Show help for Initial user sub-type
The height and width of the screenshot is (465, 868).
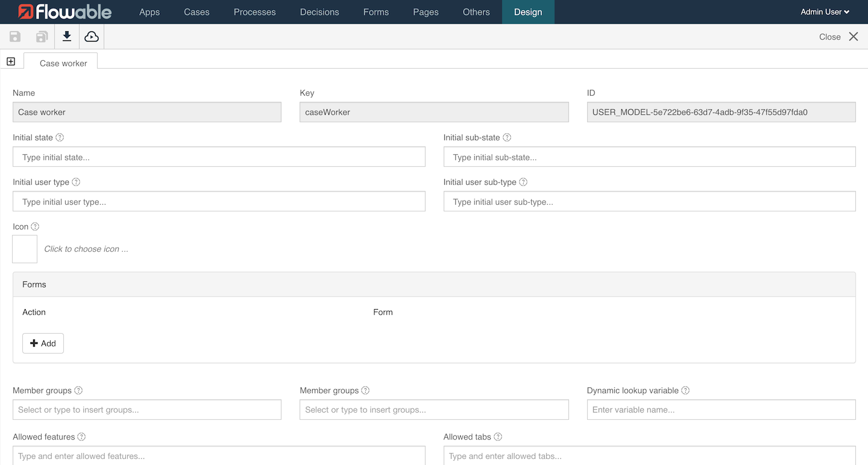(x=523, y=182)
